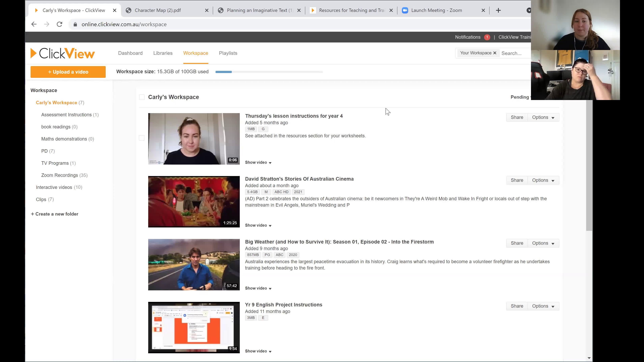This screenshot has width=644, height=362.
Task: Click the browser update arrow near the tab strip
Action: 529,10
